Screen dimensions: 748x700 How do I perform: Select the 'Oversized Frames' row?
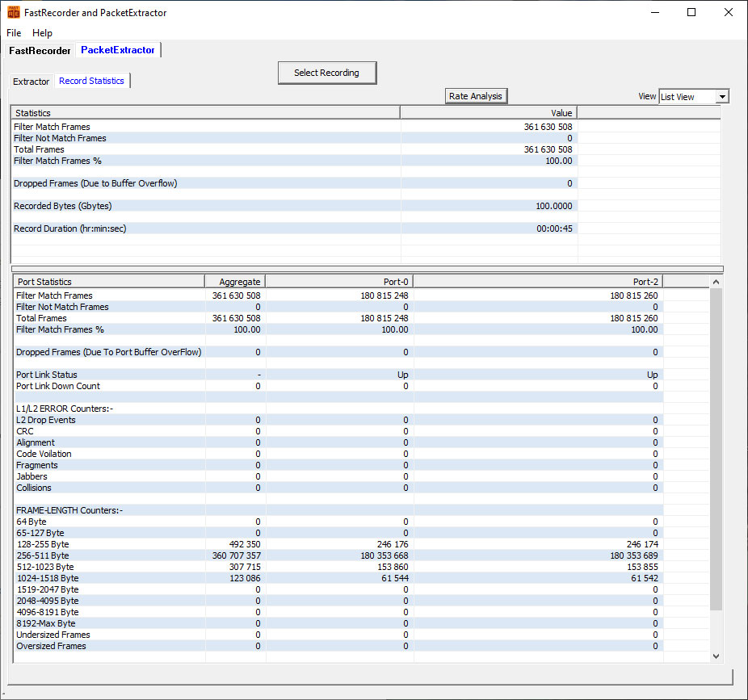pos(338,646)
